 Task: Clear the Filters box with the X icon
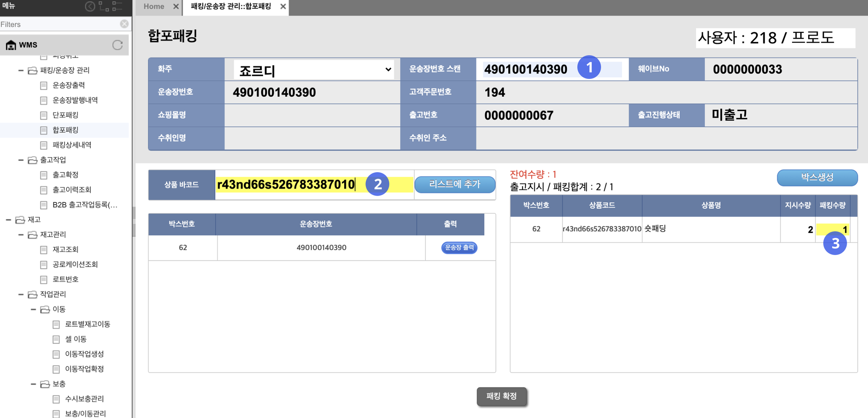(124, 24)
